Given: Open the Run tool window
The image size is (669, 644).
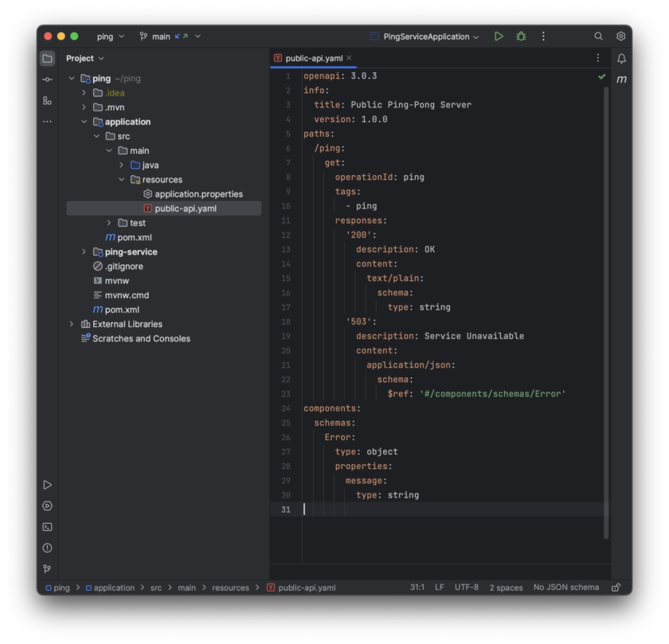Looking at the screenshot, I should [x=48, y=484].
